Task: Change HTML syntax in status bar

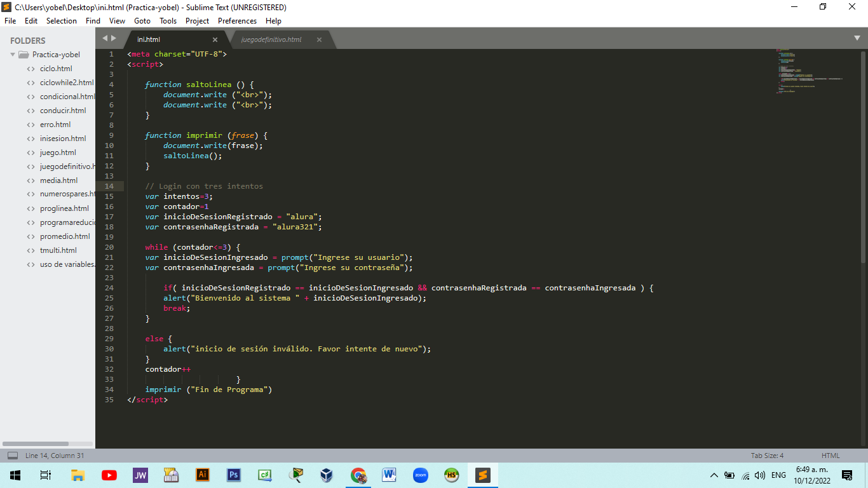Action: 831,456
